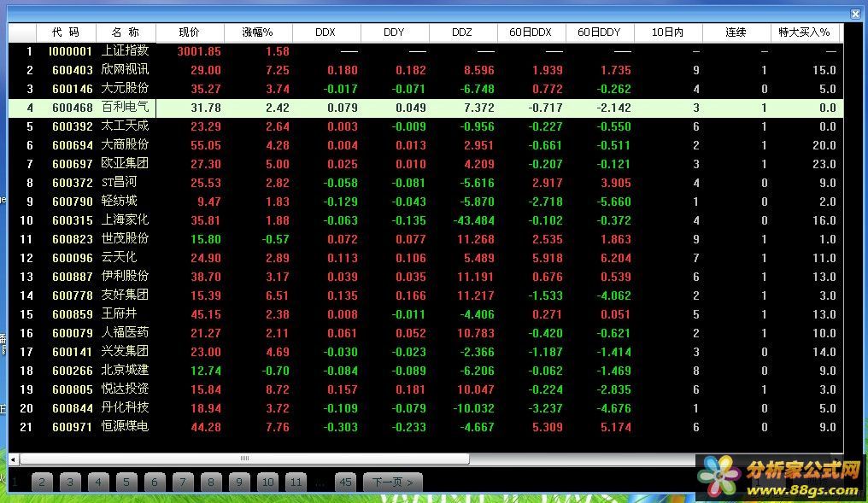Sort by the 现价 column header

(x=190, y=32)
